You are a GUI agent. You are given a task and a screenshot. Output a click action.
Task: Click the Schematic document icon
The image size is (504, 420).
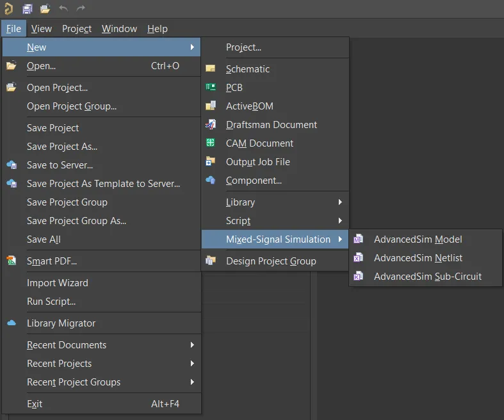(211, 69)
